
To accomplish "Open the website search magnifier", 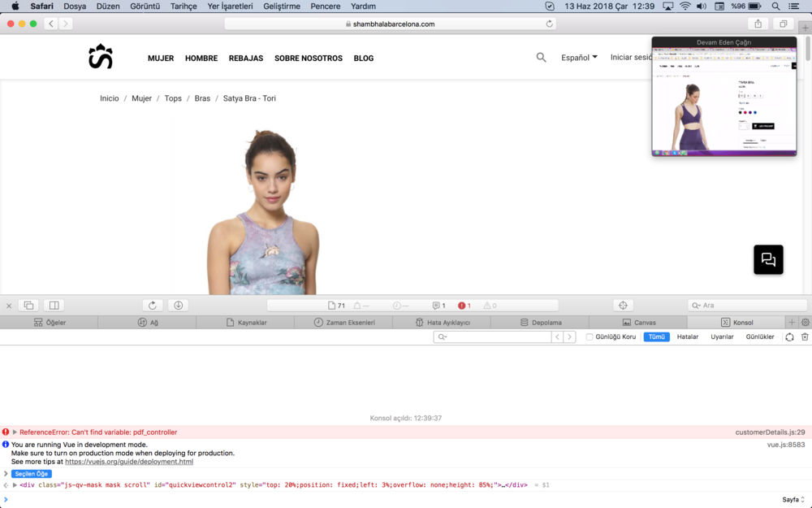I will coord(541,58).
